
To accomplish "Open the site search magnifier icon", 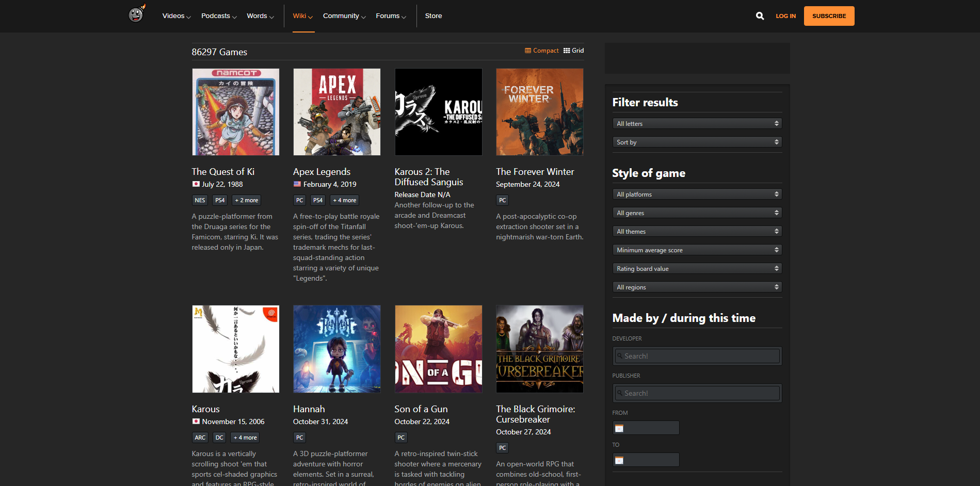I will tap(760, 16).
